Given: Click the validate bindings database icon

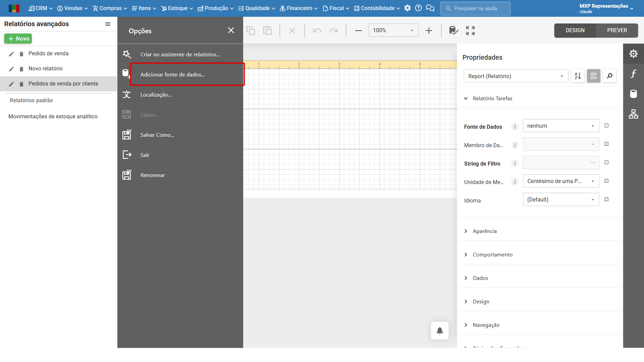Looking at the screenshot, I should coord(453,31).
